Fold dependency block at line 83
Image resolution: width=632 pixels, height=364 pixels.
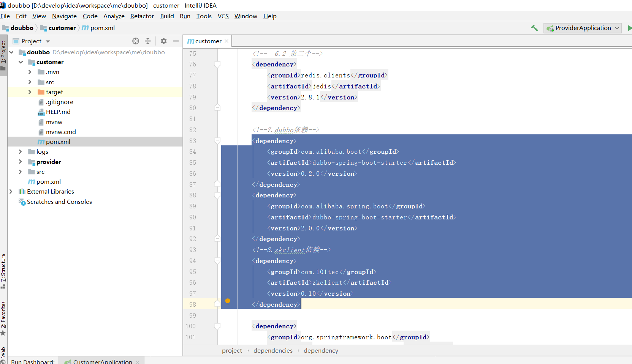[x=217, y=141]
